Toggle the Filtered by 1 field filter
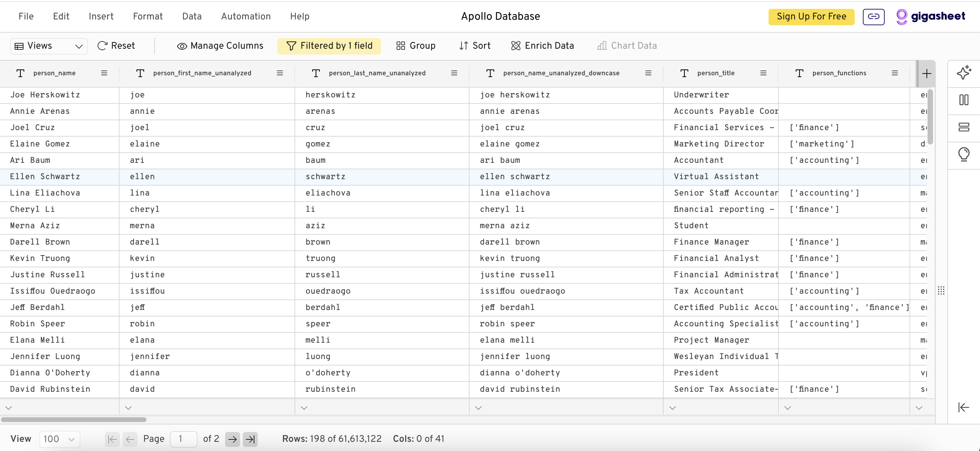Viewport: 980px width, 451px height. [x=329, y=46]
